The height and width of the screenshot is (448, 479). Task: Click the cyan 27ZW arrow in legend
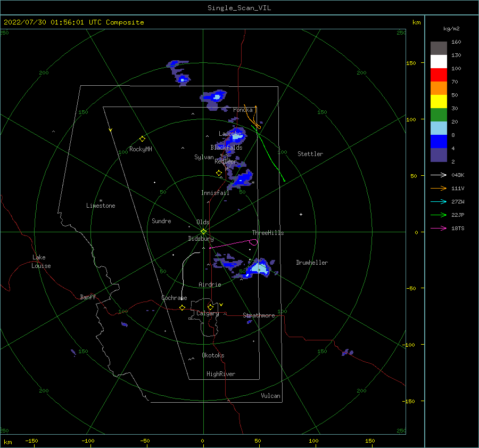click(x=439, y=201)
